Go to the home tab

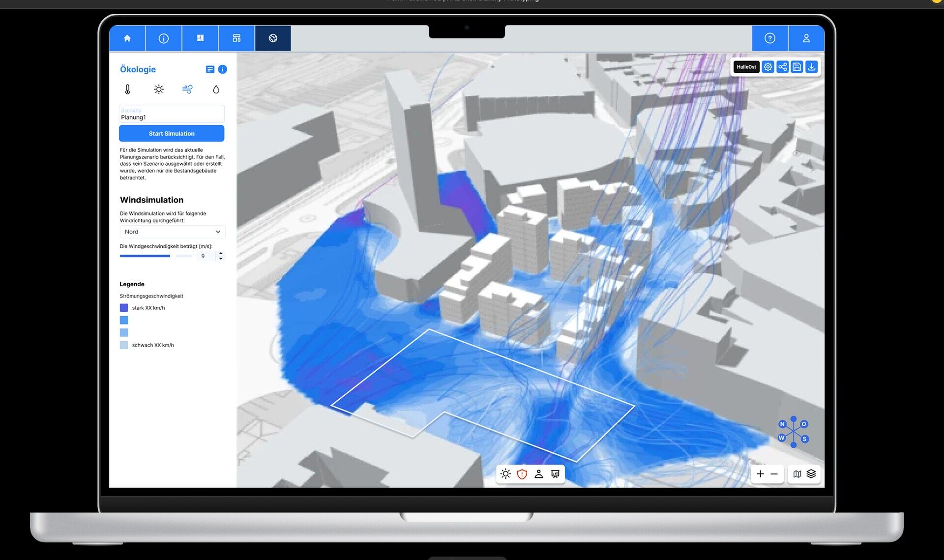[x=127, y=38]
